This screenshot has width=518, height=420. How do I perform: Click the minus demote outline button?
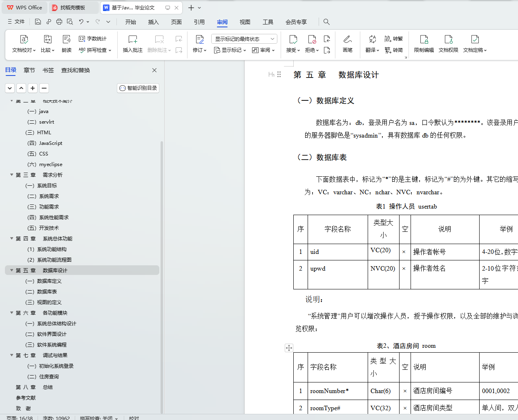(45, 88)
